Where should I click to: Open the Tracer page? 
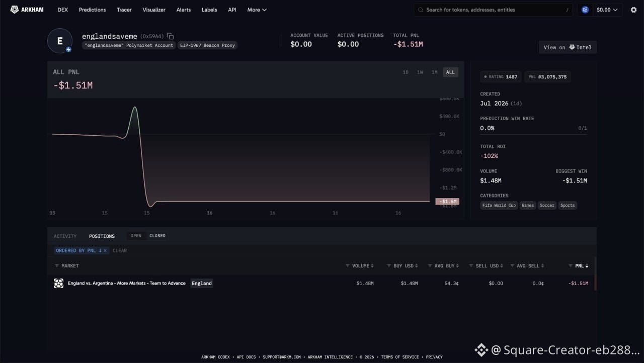[124, 10]
